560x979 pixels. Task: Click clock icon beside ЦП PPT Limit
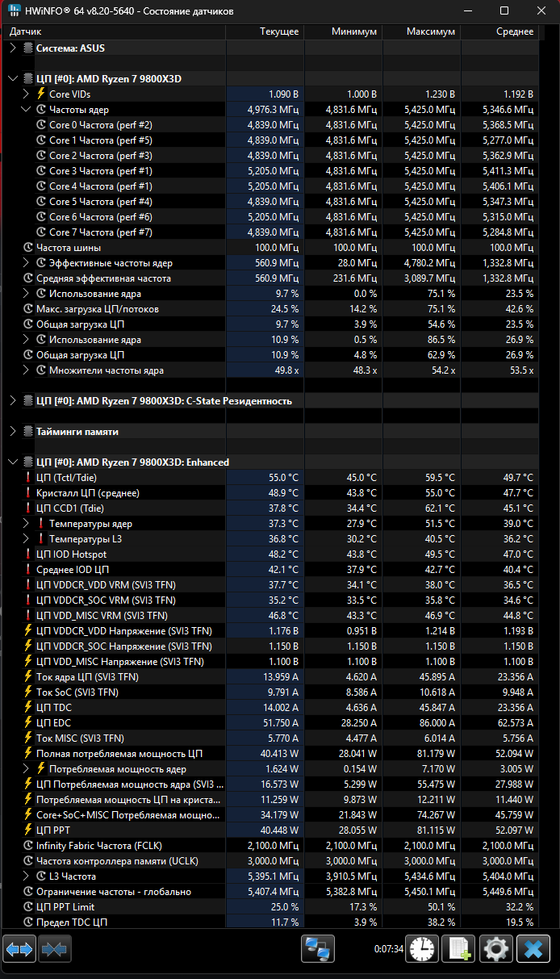(28, 907)
